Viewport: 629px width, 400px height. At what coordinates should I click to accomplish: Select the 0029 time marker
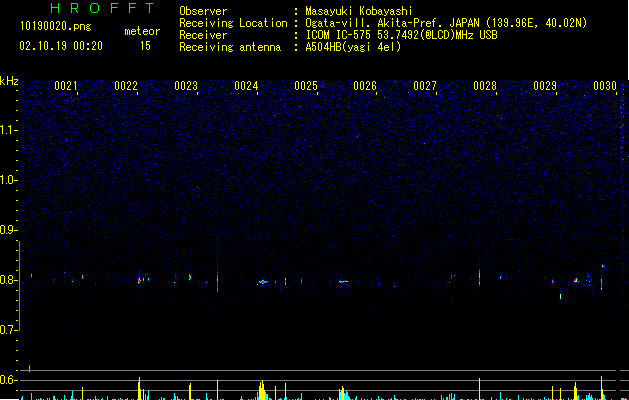545,86
